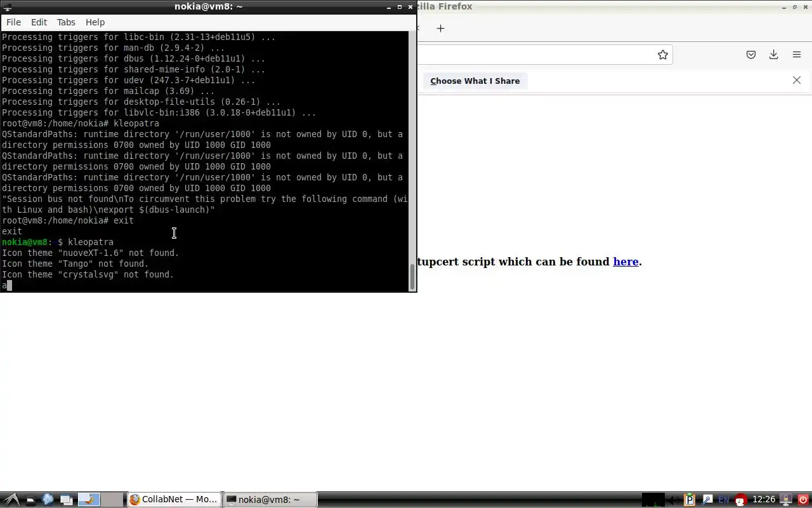The width and height of the screenshot is (812, 508).
Task: Click the network tray icon
Action: tap(707, 500)
